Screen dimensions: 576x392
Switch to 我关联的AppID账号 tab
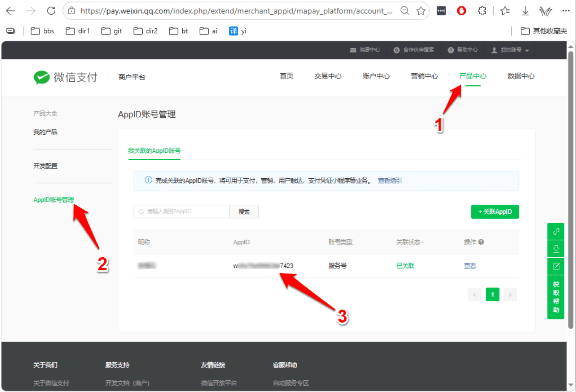154,150
